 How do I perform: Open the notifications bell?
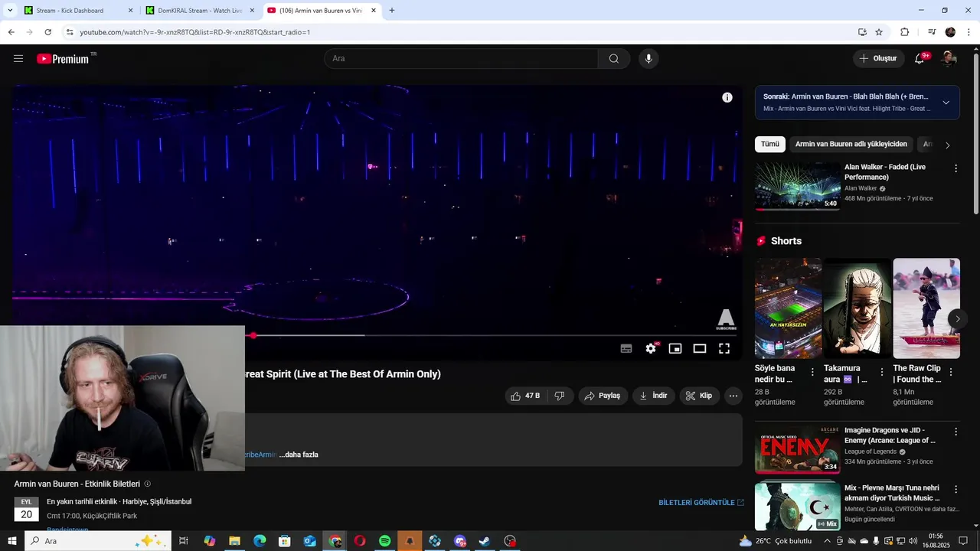(920, 59)
